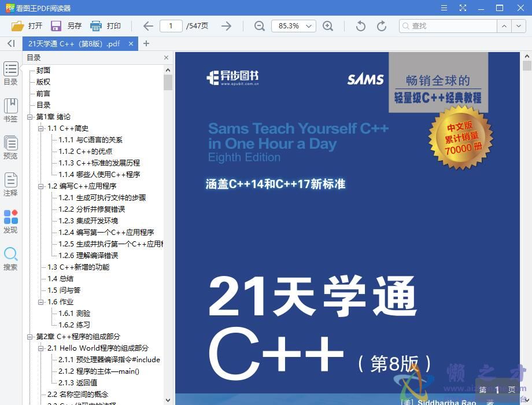
Task: Save a copy using 另存
Action: coord(66,26)
